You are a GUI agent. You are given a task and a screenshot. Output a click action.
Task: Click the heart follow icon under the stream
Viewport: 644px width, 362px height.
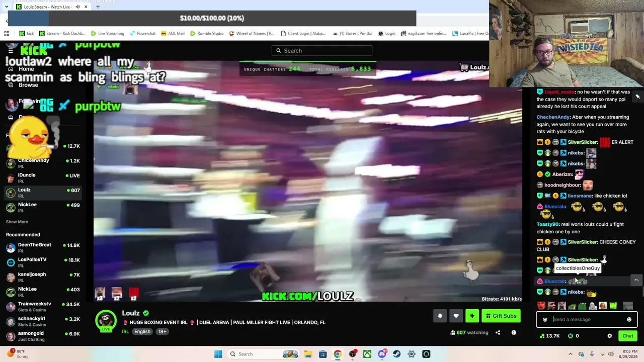tap(456, 316)
